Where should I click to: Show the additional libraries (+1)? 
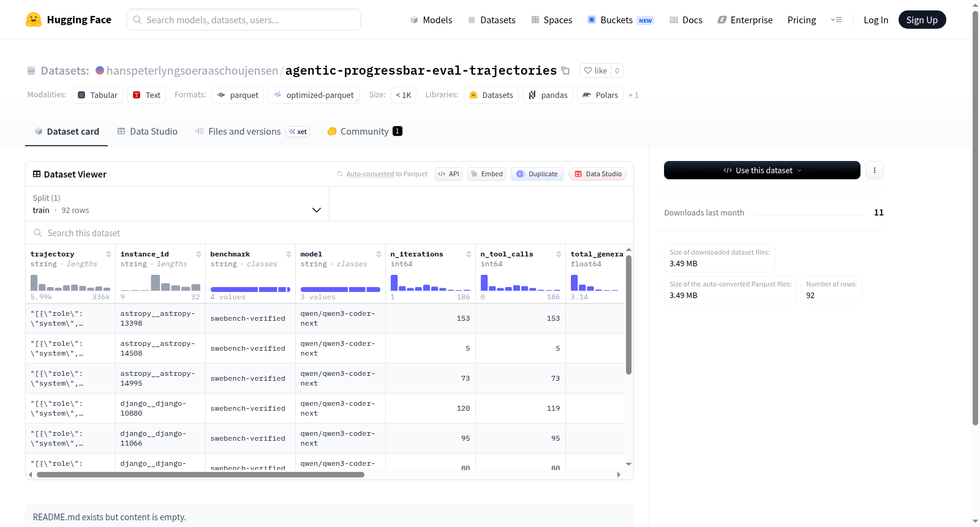(x=633, y=95)
